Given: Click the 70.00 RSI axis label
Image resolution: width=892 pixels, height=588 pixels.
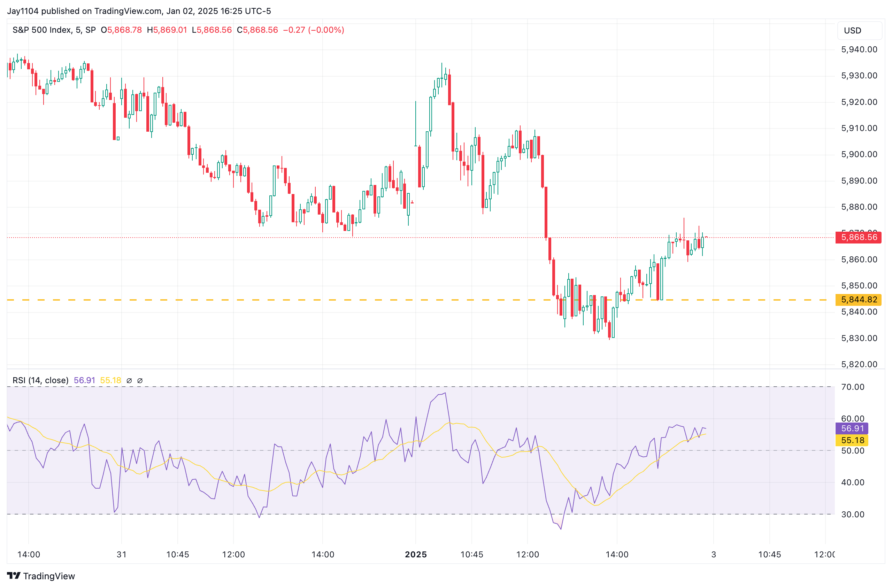Looking at the screenshot, I should (x=853, y=387).
